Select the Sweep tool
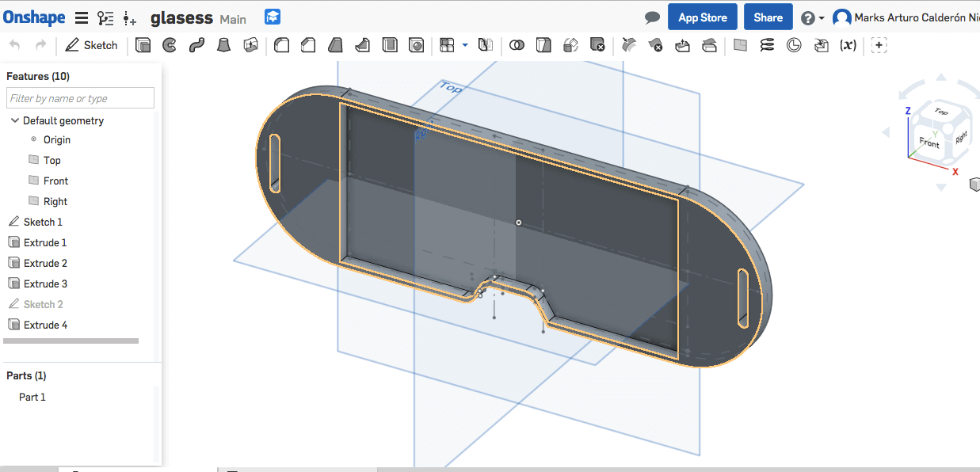This screenshot has width=980, height=472. tap(196, 45)
